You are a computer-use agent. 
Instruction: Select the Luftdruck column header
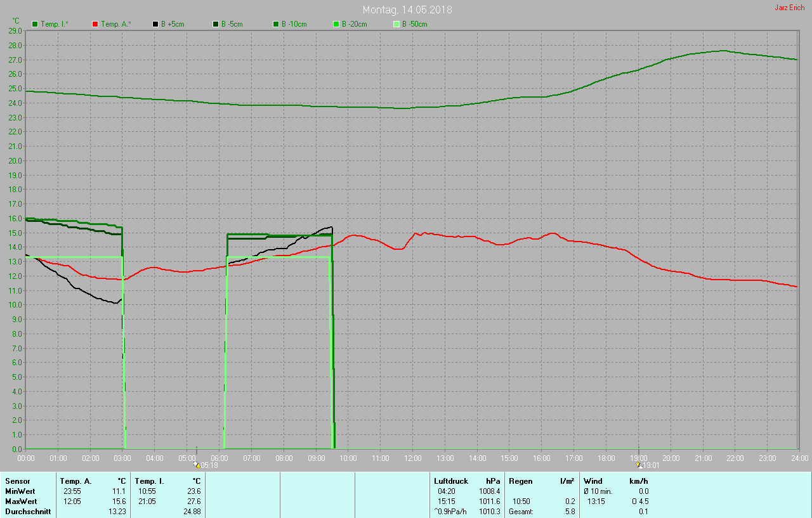tap(451, 481)
